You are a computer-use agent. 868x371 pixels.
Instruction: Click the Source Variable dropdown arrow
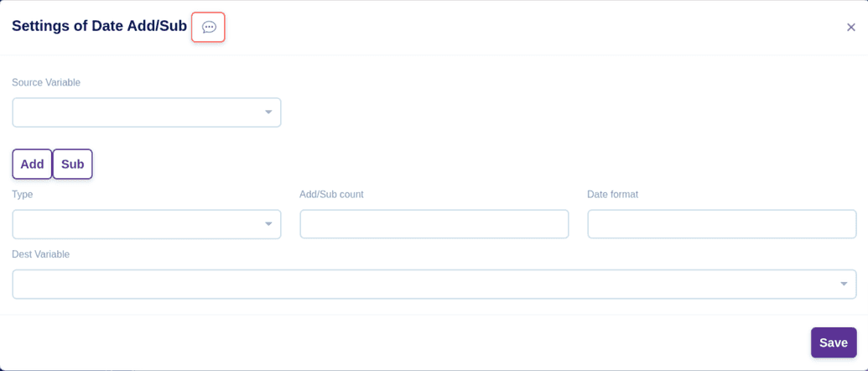pyautogui.click(x=268, y=112)
